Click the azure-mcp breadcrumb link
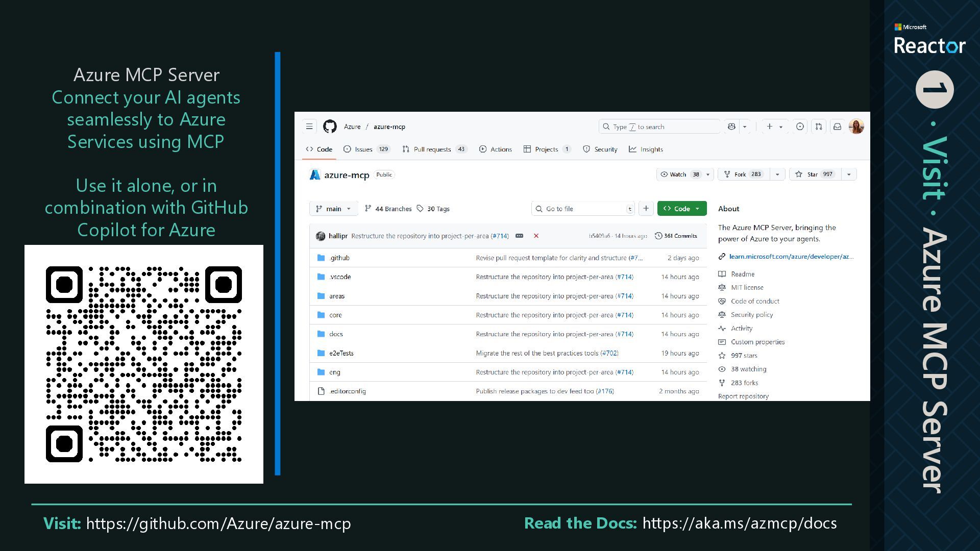 (x=389, y=127)
